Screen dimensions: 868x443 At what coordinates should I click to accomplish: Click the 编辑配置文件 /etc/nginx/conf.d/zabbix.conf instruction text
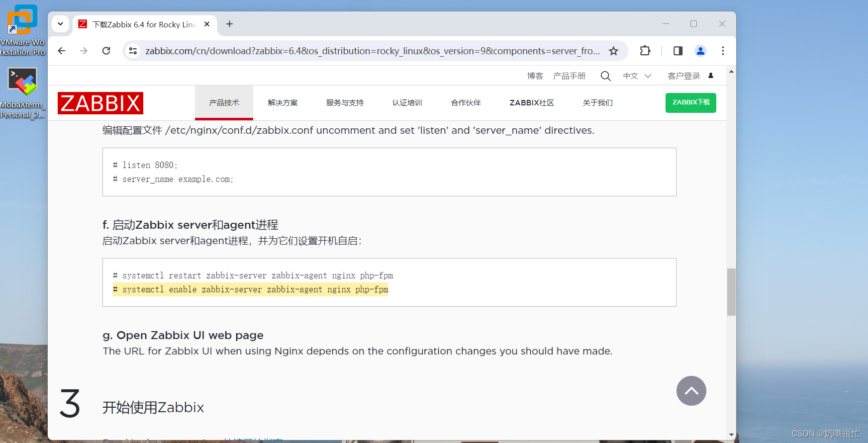point(348,130)
